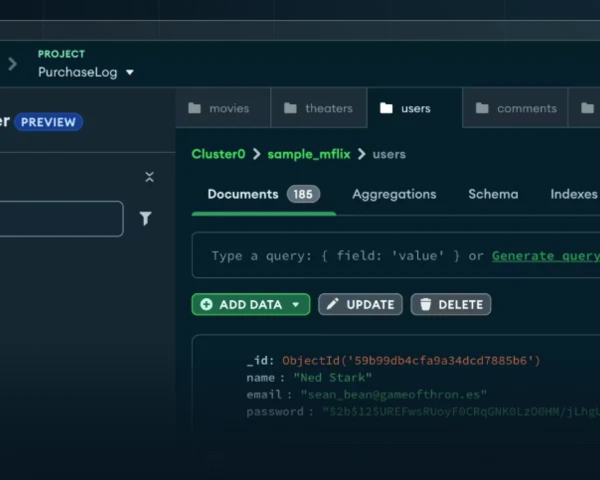Expand the ADD DATA dropdown arrow

[x=296, y=305]
